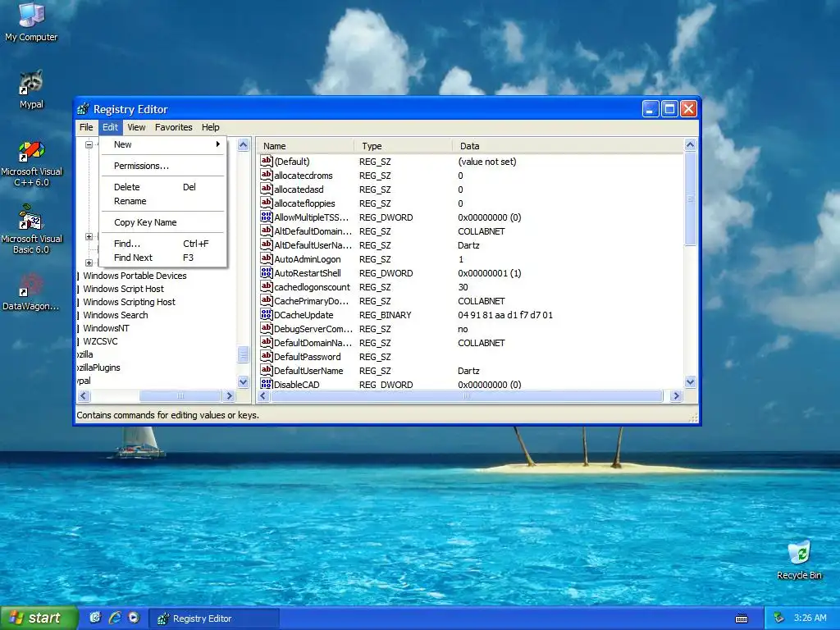Open My Computer desktop icon
The width and height of the screenshot is (840, 630).
tap(31, 21)
